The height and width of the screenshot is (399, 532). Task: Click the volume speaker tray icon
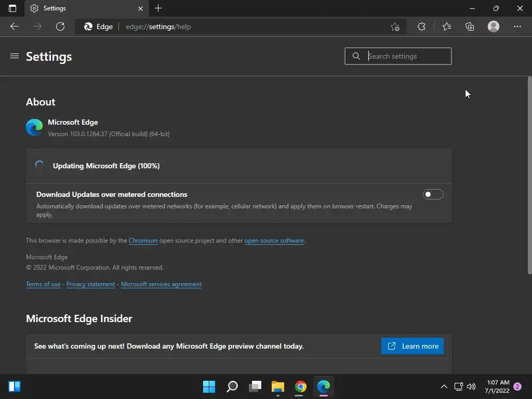[471, 387]
